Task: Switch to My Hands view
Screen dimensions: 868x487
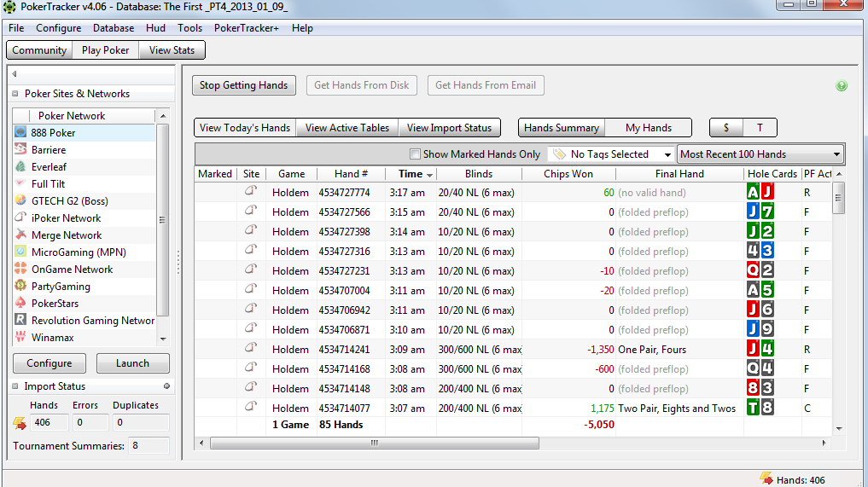Action: pyautogui.click(x=649, y=128)
